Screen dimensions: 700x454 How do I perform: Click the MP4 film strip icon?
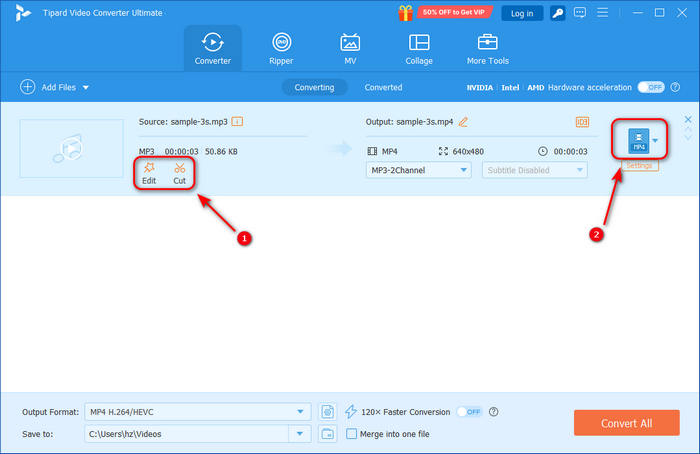tap(372, 151)
